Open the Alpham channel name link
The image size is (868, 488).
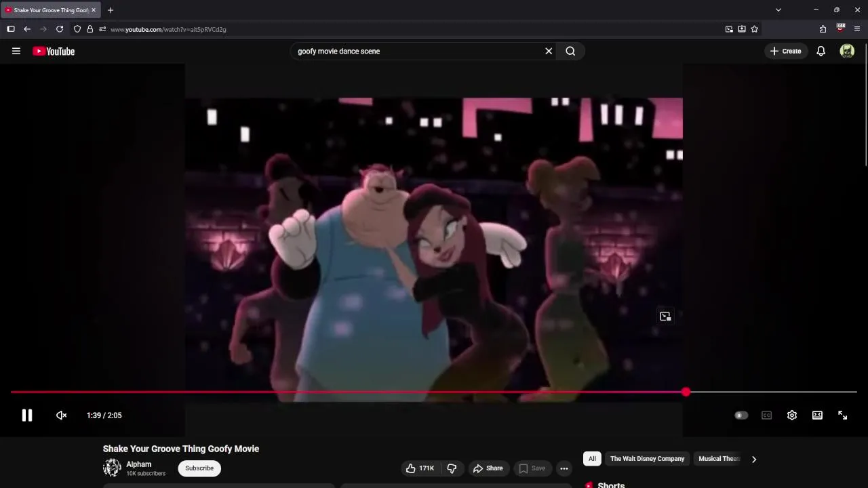139,464
